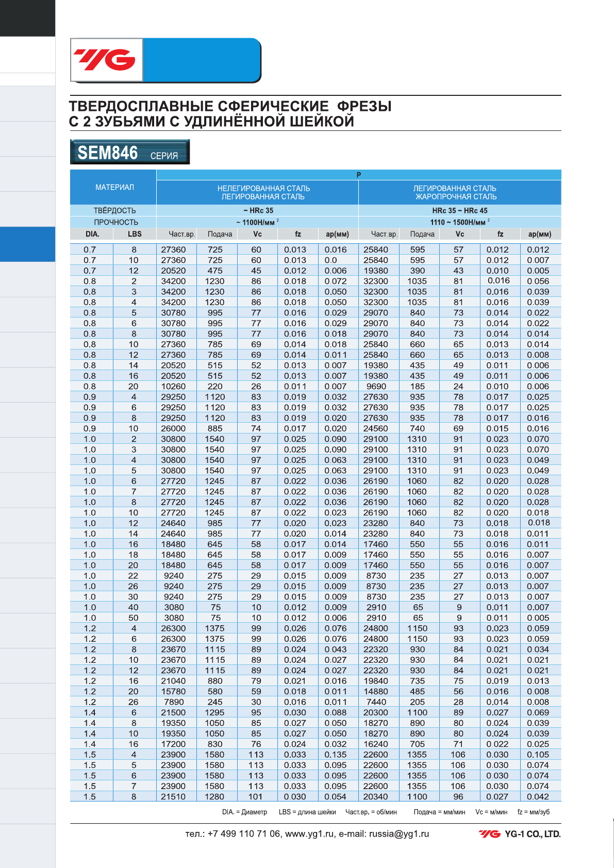Click the legend entry fz = мм/зуб
614x868 pixels.
[534, 812]
